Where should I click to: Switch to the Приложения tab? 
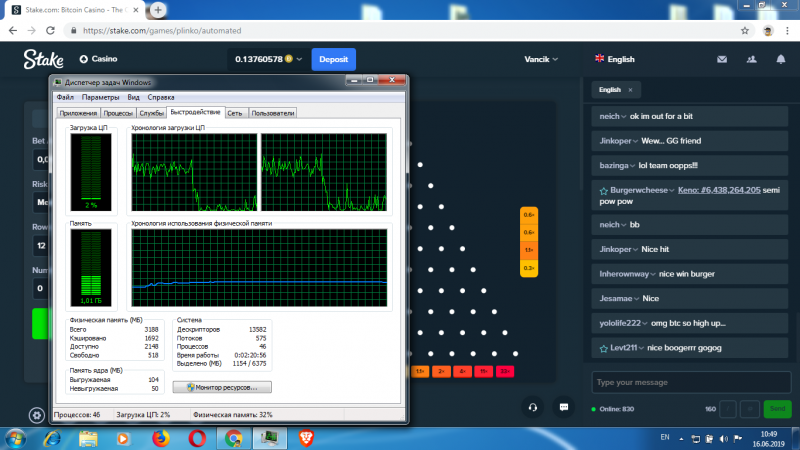coord(78,113)
